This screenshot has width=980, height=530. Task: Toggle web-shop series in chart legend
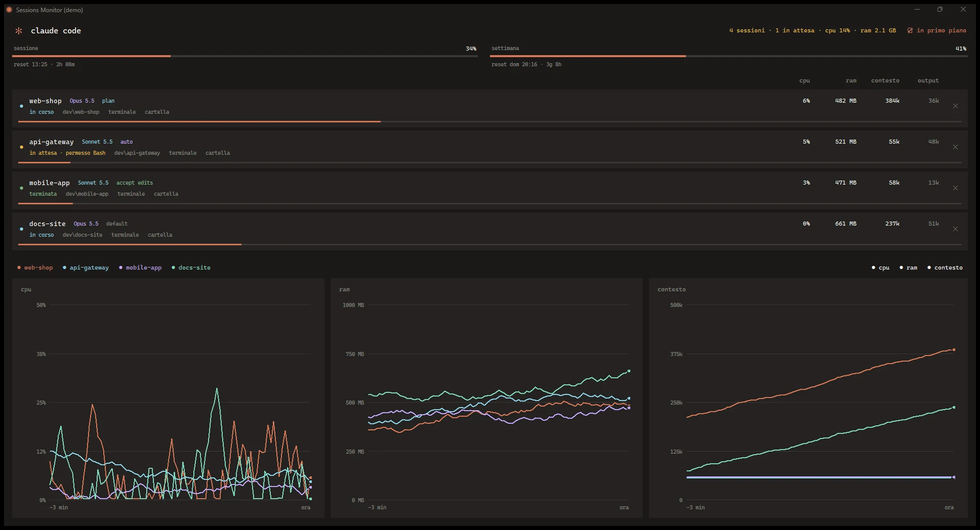click(35, 268)
